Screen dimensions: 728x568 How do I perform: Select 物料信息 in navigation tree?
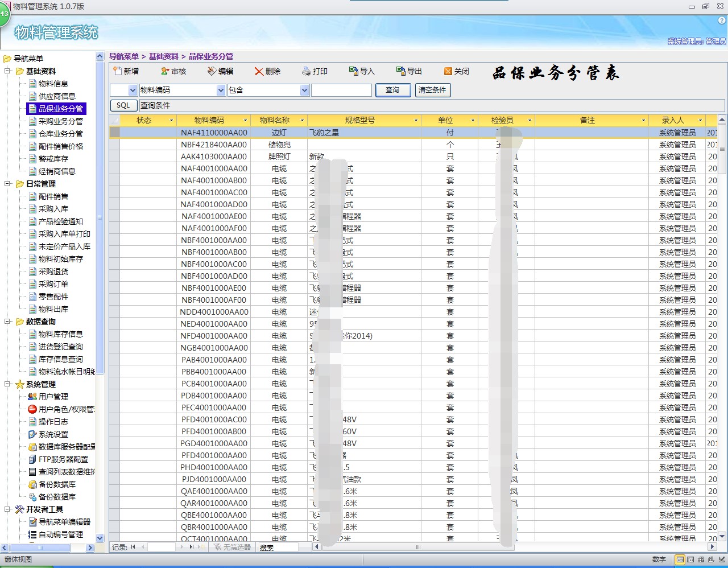point(53,84)
